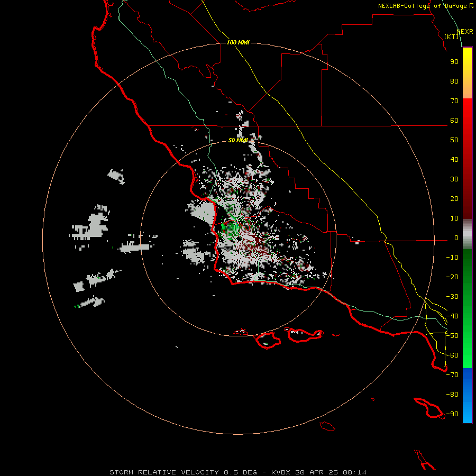
Task: Click the NEXR label near the color scale
Action: pos(465,32)
